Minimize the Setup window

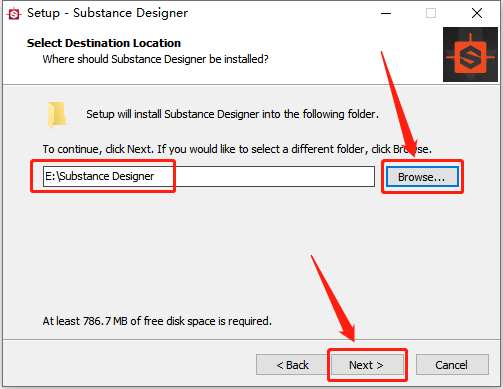(386, 13)
